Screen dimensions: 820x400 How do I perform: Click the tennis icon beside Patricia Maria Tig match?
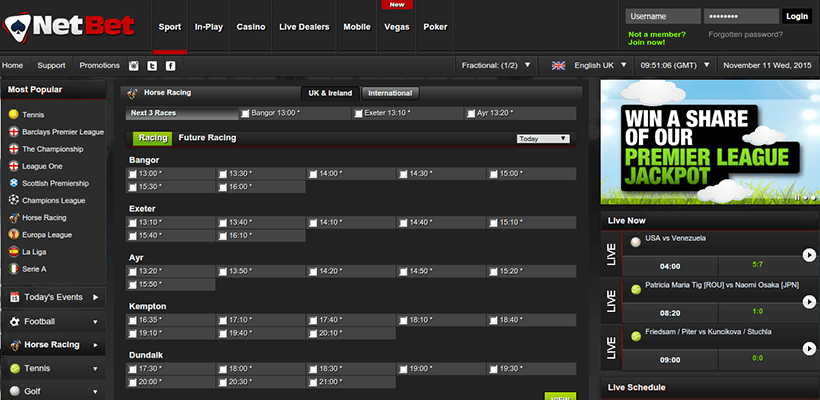tap(636, 289)
